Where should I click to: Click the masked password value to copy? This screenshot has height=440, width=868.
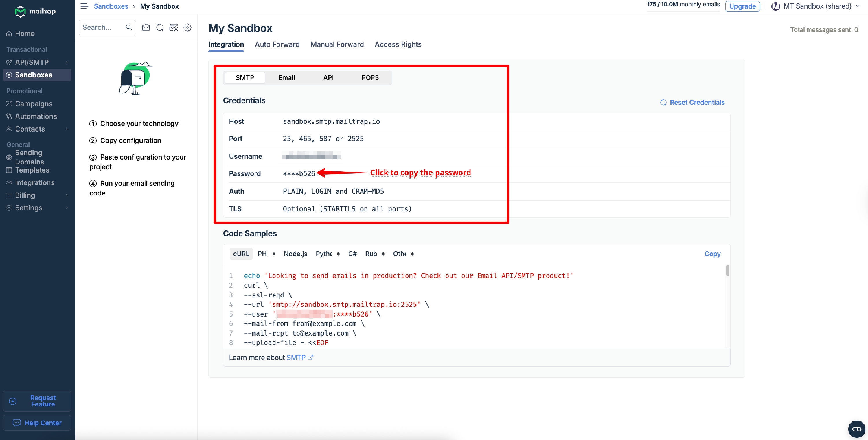299,174
